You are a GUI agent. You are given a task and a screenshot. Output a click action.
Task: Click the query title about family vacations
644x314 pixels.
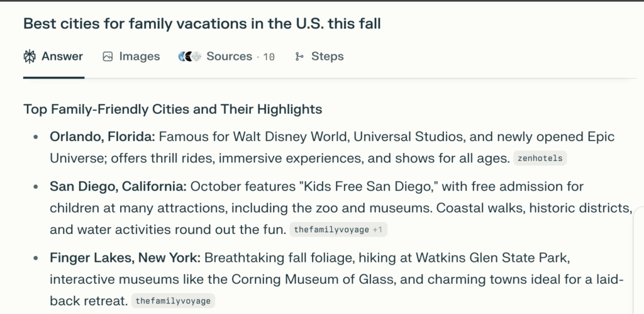[202, 24]
